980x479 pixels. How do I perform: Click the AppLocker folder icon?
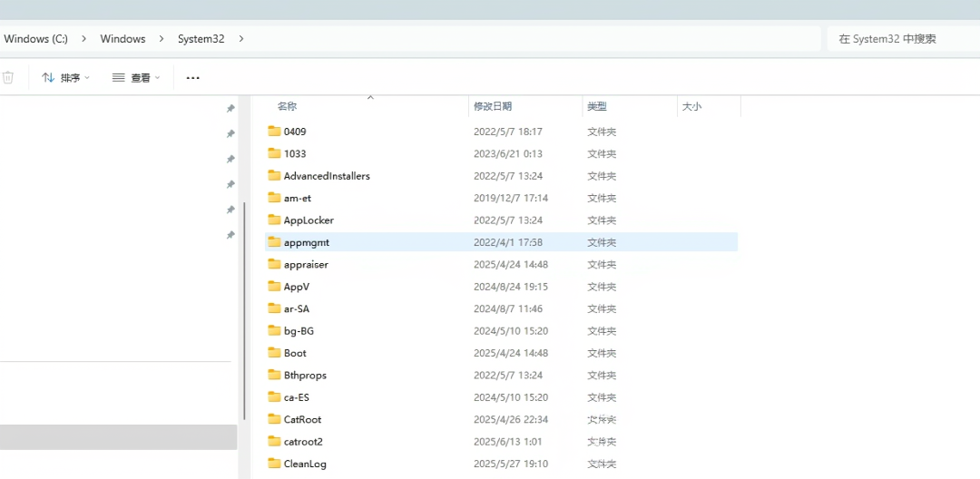tap(274, 220)
